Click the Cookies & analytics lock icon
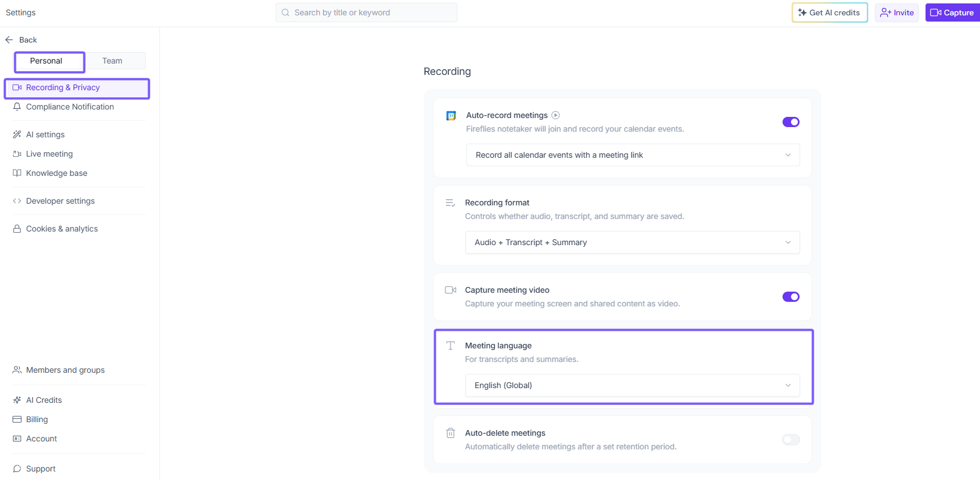The width and height of the screenshot is (980, 480). (17, 229)
